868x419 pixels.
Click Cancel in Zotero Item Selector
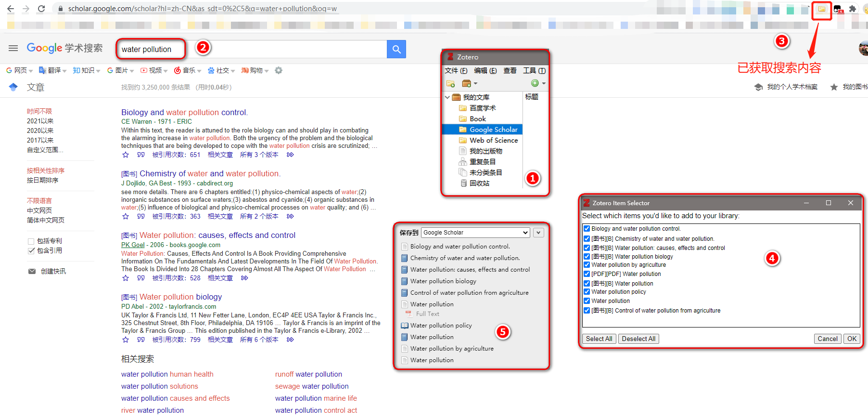[828, 339]
